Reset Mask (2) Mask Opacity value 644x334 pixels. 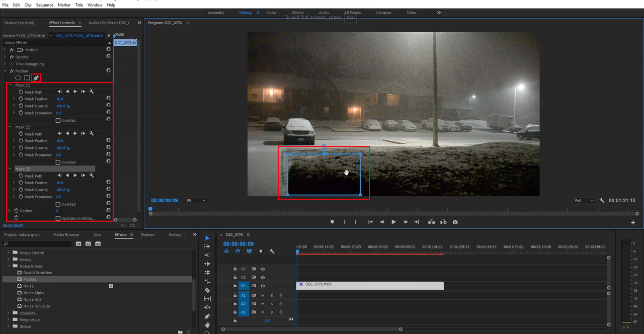[108, 148]
